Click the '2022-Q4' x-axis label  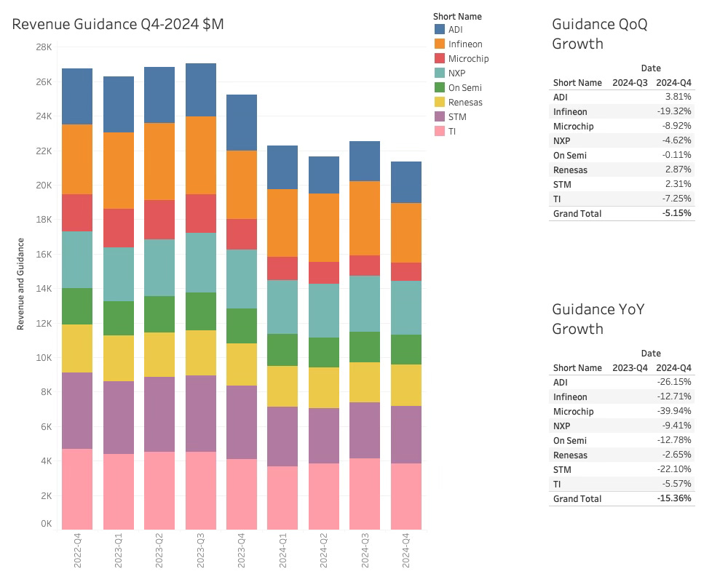pyautogui.click(x=77, y=551)
